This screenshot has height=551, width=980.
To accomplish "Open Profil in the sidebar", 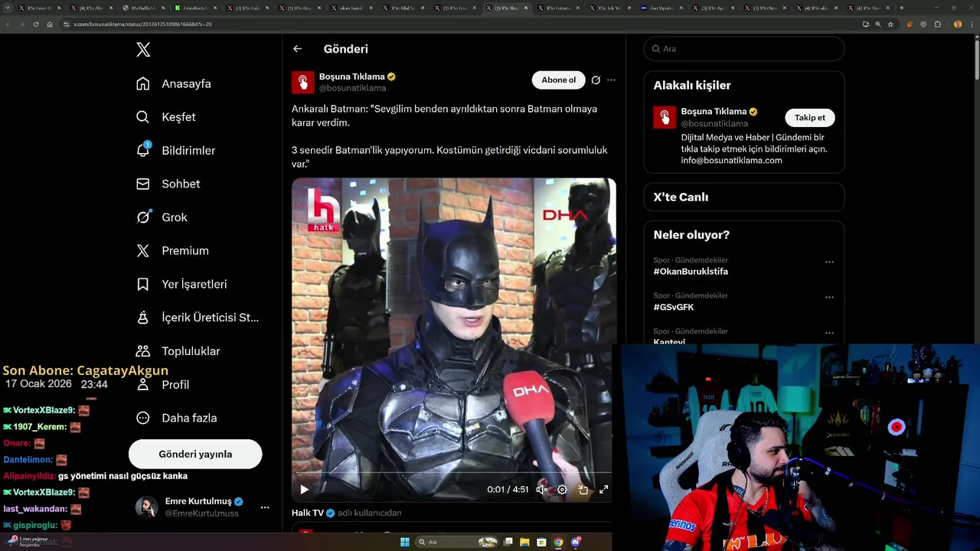I will click(163, 384).
